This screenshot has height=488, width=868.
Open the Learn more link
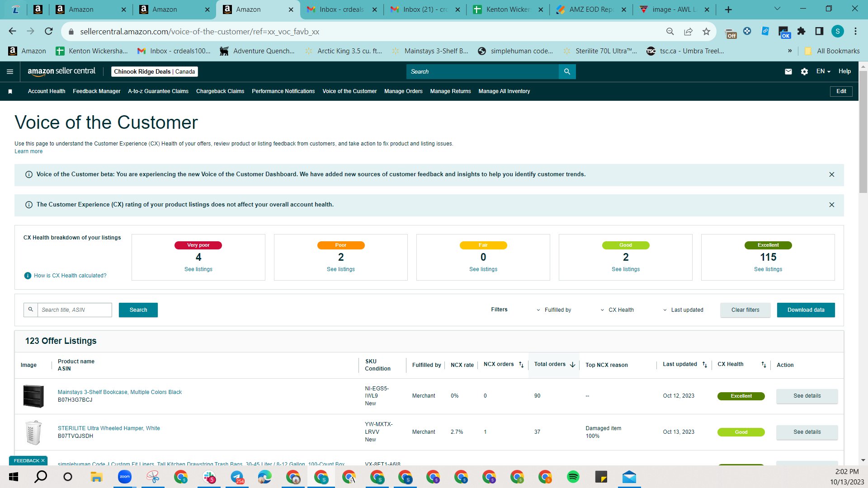tap(28, 151)
